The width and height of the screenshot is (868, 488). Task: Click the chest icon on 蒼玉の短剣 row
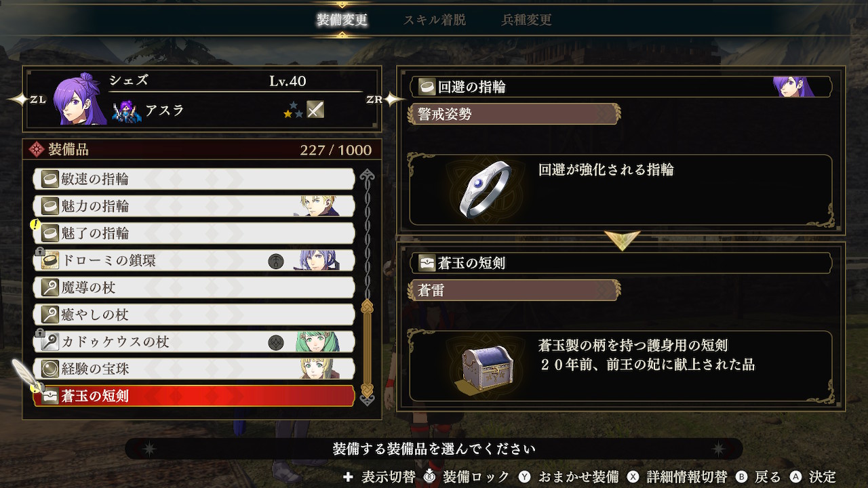[x=50, y=396]
